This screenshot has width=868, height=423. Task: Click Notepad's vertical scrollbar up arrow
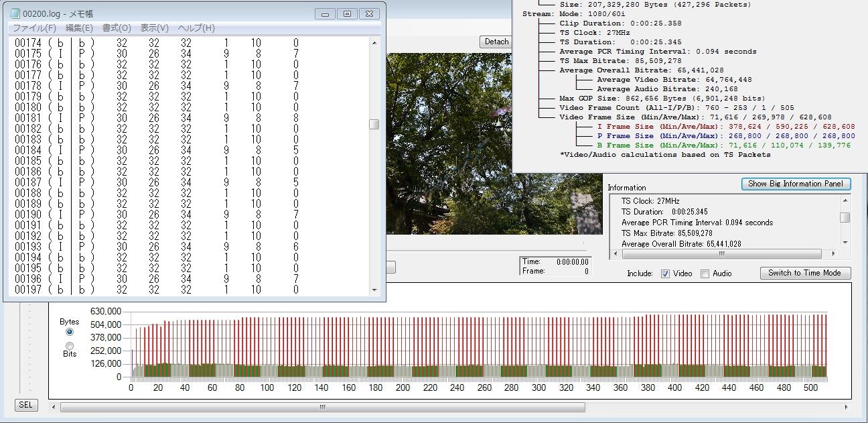tap(374, 42)
